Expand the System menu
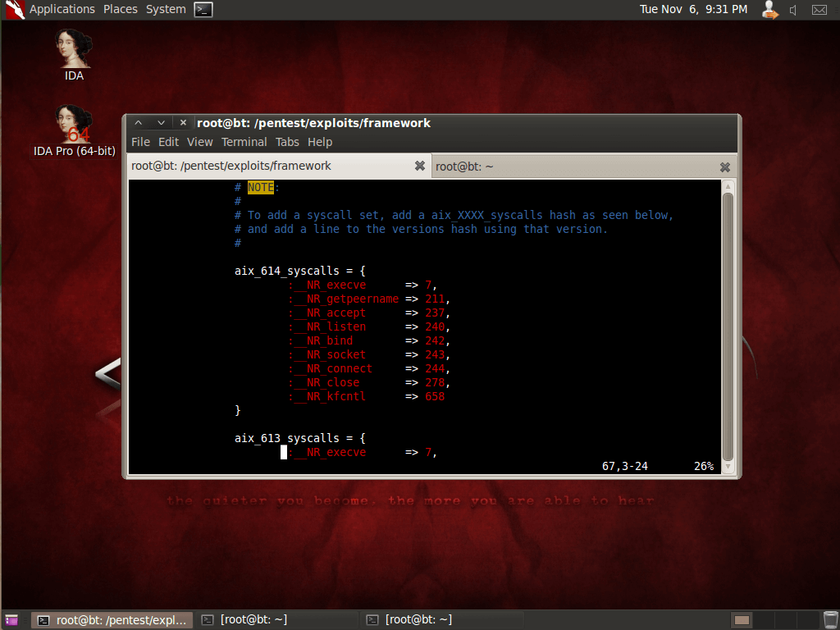 click(x=166, y=10)
